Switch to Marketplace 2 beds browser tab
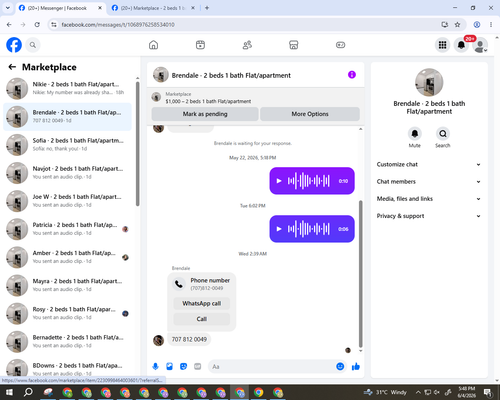500x400 pixels. click(153, 8)
